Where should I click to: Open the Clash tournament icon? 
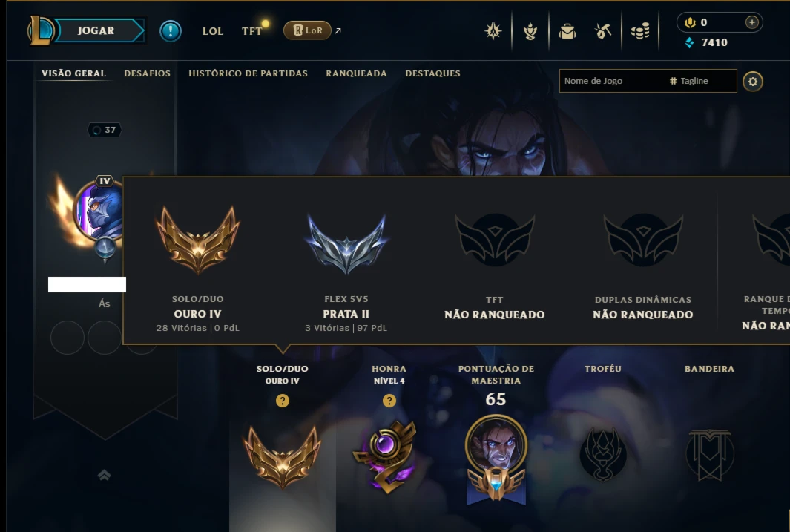pos(530,32)
